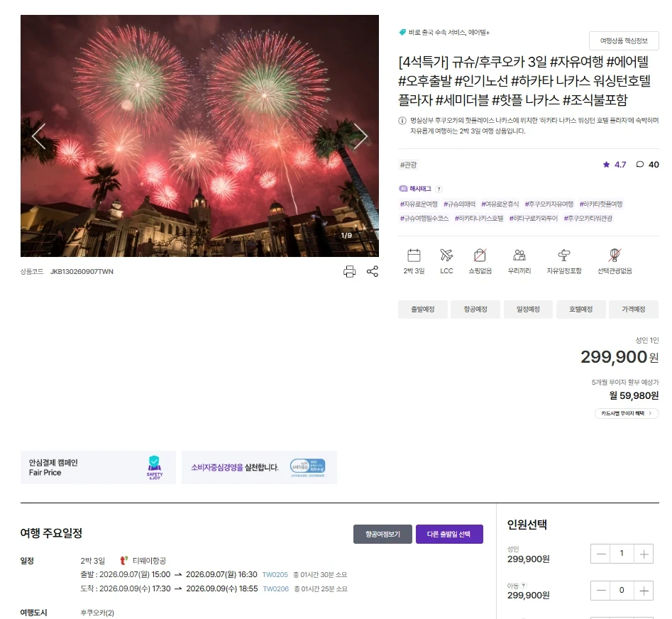This screenshot has height=619, width=672.
Task: Select the #히타구로카와투어 hashtag
Action: coord(533,218)
